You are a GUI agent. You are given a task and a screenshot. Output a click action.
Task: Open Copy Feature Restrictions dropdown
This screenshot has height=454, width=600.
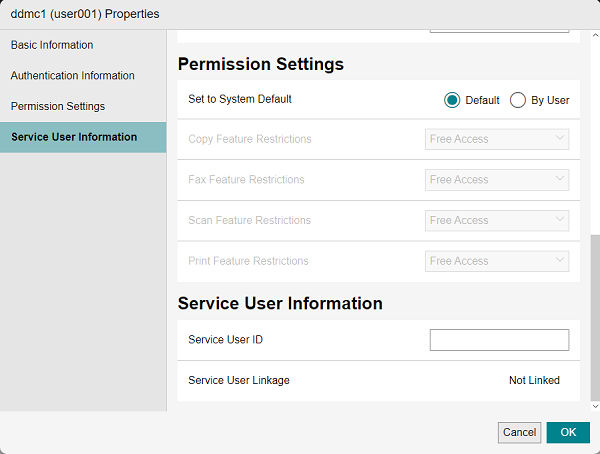click(x=497, y=139)
